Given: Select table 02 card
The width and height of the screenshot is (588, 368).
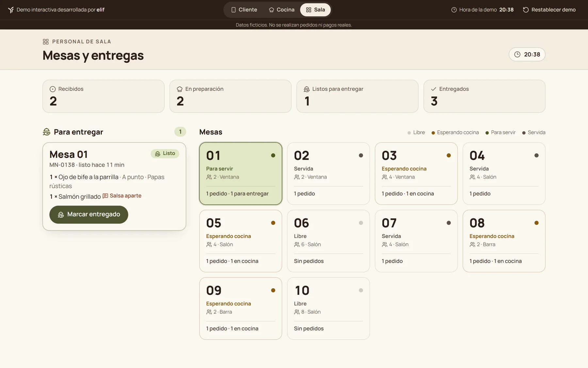Looking at the screenshot, I should coord(328,174).
